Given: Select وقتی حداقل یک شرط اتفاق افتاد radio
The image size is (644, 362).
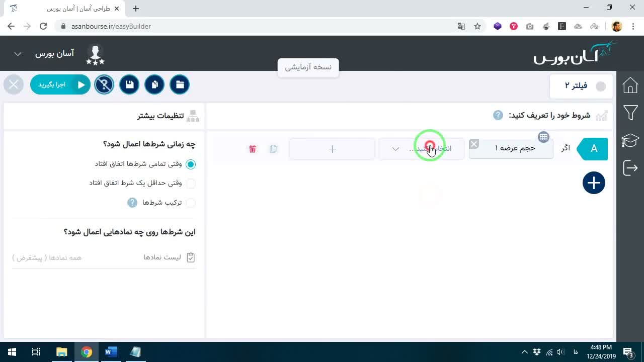Looking at the screenshot, I should [x=191, y=184].
